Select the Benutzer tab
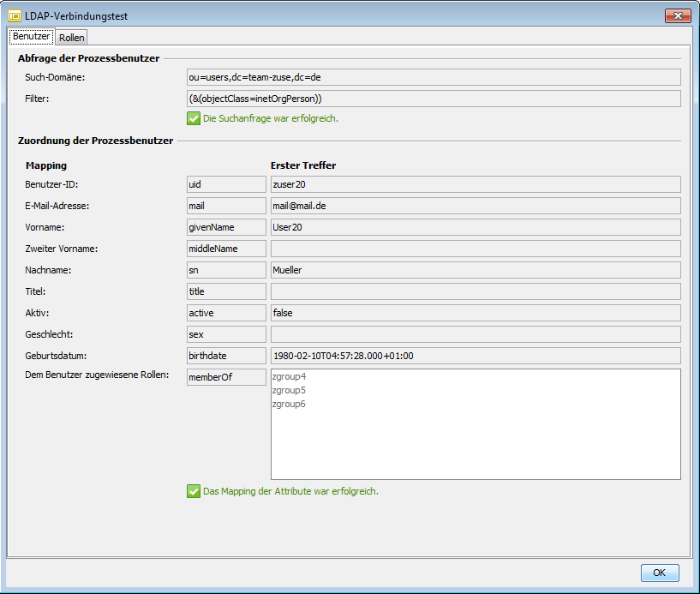Image resolution: width=700 pixels, height=594 pixels. pyautogui.click(x=31, y=36)
